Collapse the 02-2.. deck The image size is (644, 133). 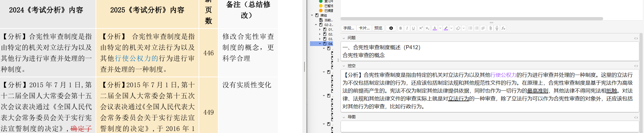tap(316, 25)
